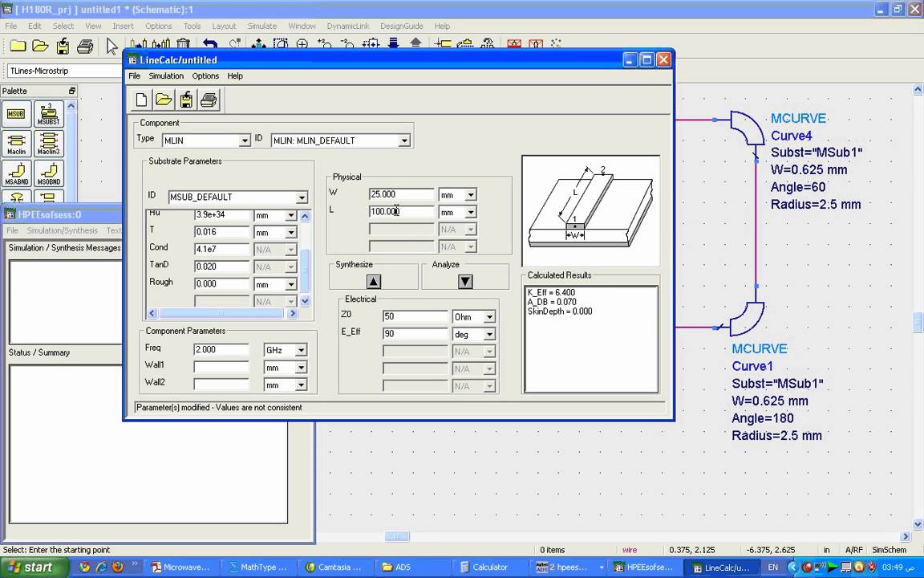Click the red simulate icon in schematic toolbar

(514, 43)
